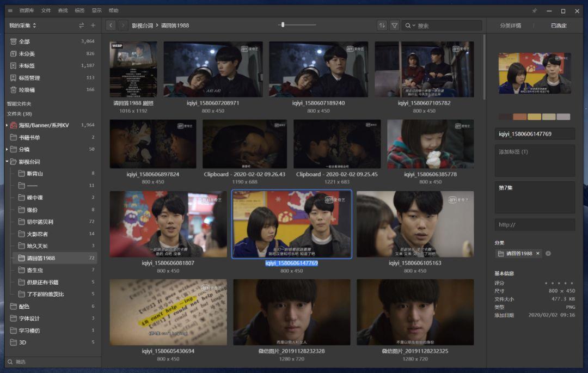The width and height of the screenshot is (588, 373).
Task: Open the sort order icon
Action: (382, 26)
